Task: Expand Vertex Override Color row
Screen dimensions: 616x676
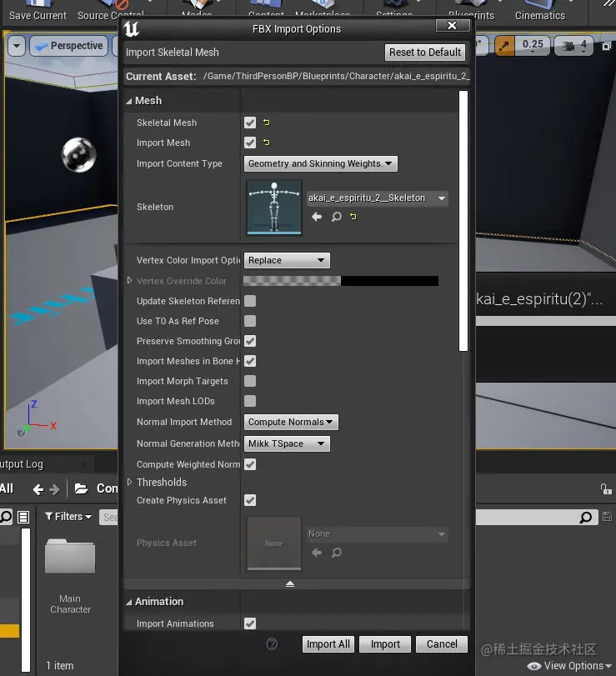Action: click(x=129, y=281)
